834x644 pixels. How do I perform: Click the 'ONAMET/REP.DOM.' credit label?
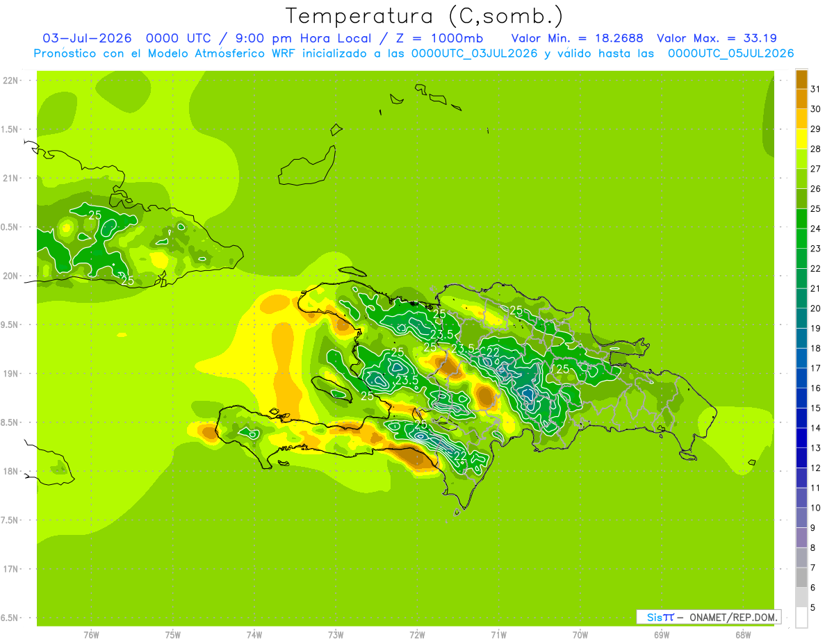pyautogui.click(x=733, y=617)
